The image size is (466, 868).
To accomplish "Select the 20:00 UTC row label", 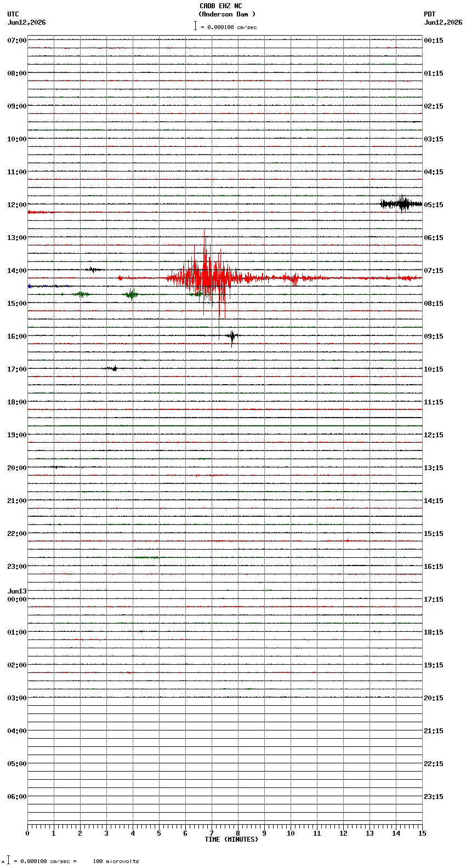I will tap(17, 468).
